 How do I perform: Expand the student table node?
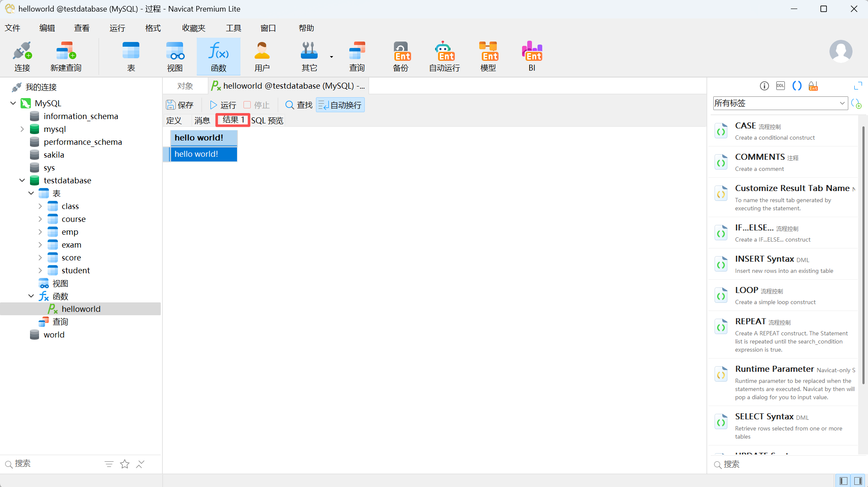click(40, 270)
